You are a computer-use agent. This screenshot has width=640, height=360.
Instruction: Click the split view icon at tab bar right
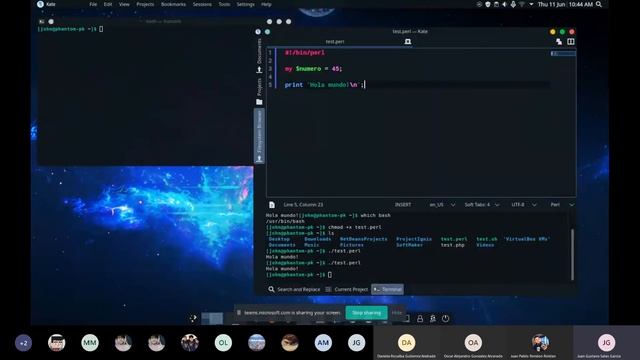(571, 42)
